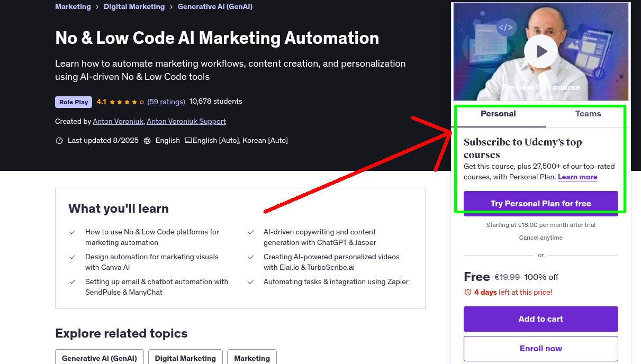Click the globe language icon
The height and width of the screenshot is (364, 641).
147,141
